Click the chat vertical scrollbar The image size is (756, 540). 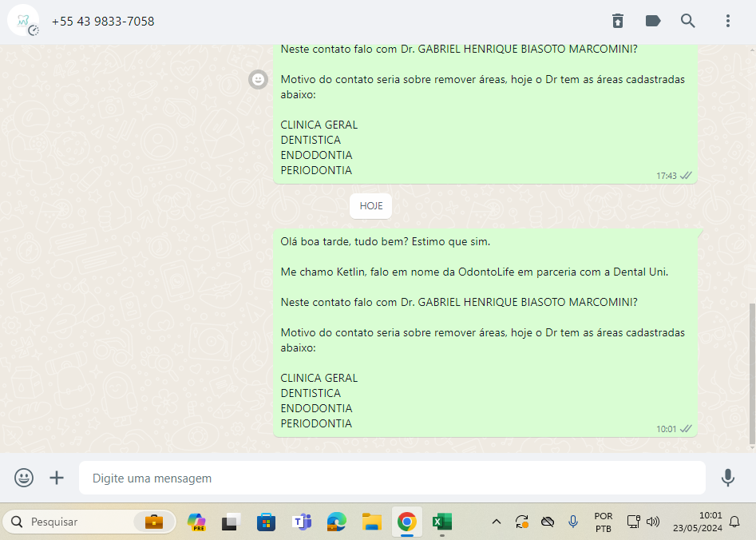[752, 374]
